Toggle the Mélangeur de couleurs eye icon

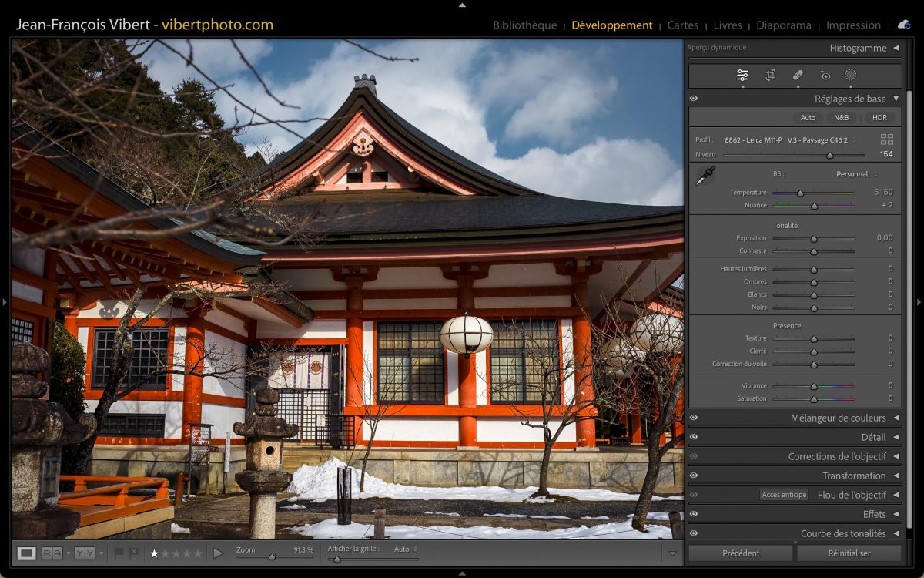(x=694, y=418)
